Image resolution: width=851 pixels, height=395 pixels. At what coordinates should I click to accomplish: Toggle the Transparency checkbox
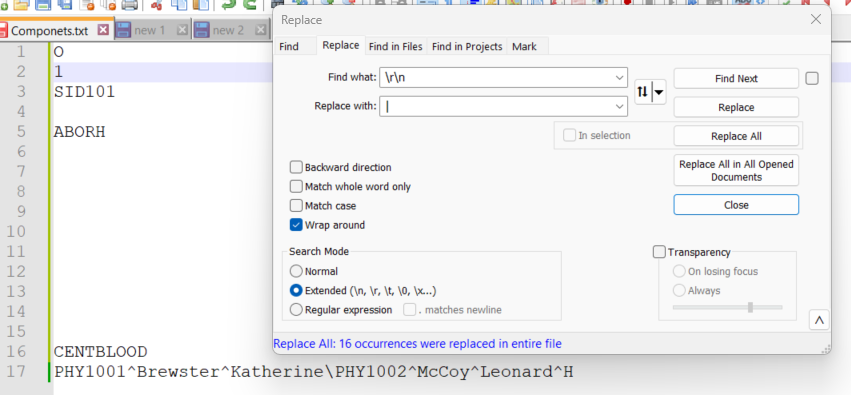pyautogui.click(x=659, y=252)
